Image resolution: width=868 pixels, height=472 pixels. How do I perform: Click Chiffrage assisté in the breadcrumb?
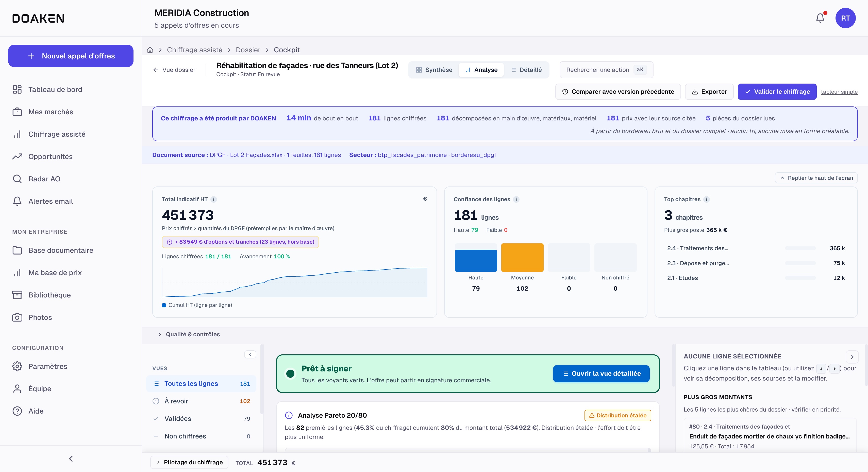pos(195,50)
